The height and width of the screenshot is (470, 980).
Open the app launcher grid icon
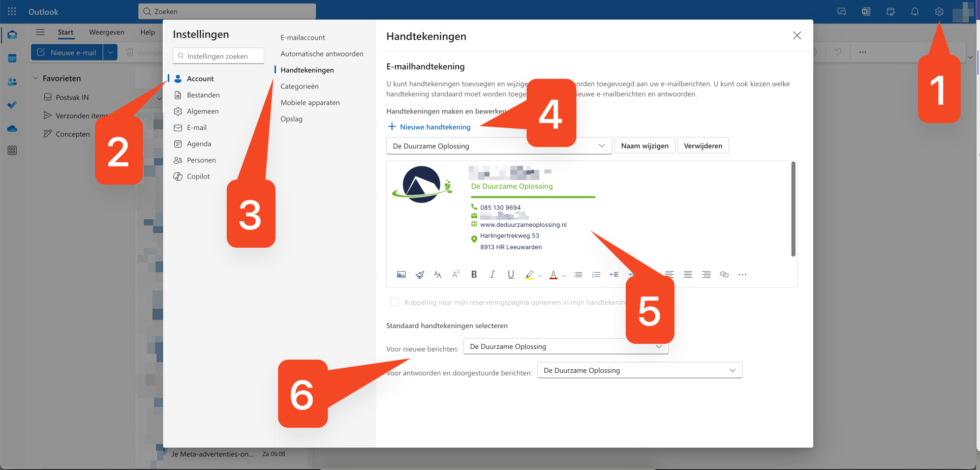point(12,11)
